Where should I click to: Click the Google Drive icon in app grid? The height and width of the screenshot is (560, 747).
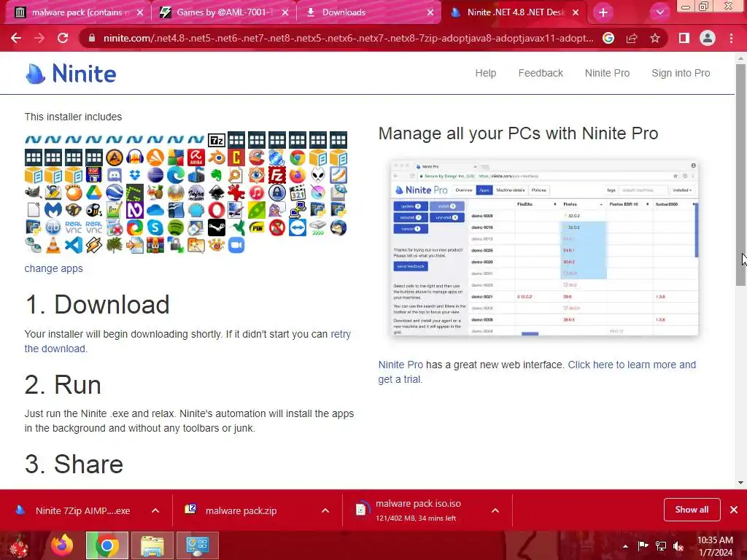coord(94,192)
